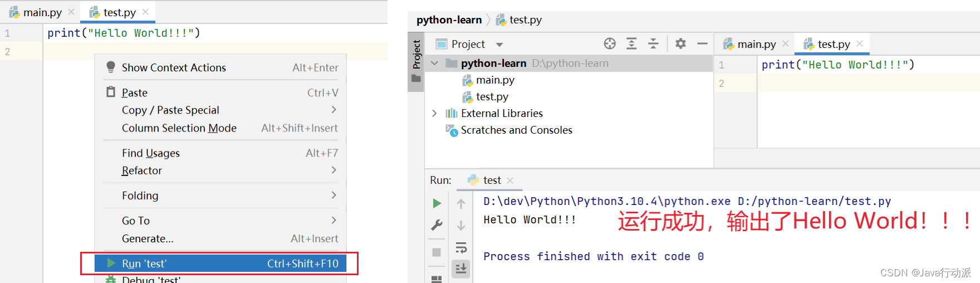
Task: Open the Project view dropdown arrow
Action: coord(499,45)
